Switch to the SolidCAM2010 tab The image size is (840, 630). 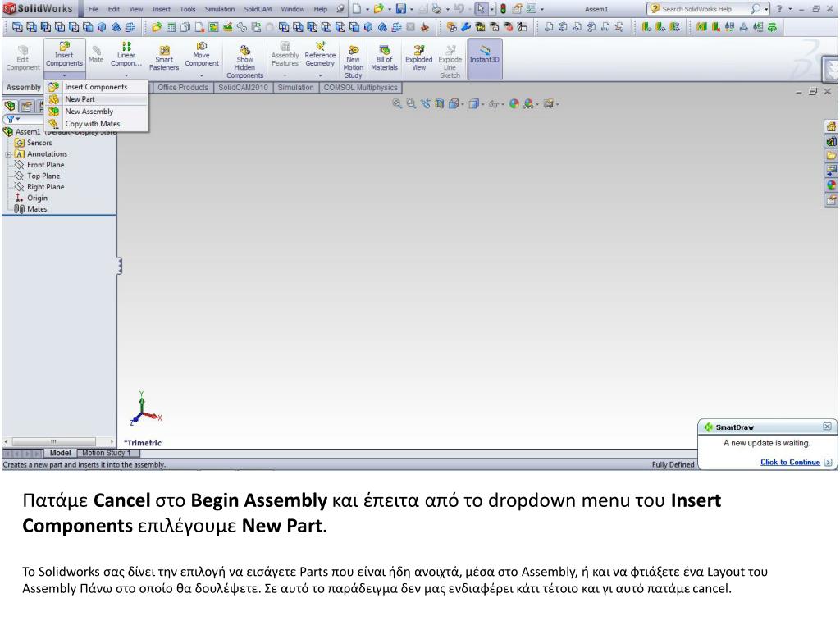pos(243,87)
